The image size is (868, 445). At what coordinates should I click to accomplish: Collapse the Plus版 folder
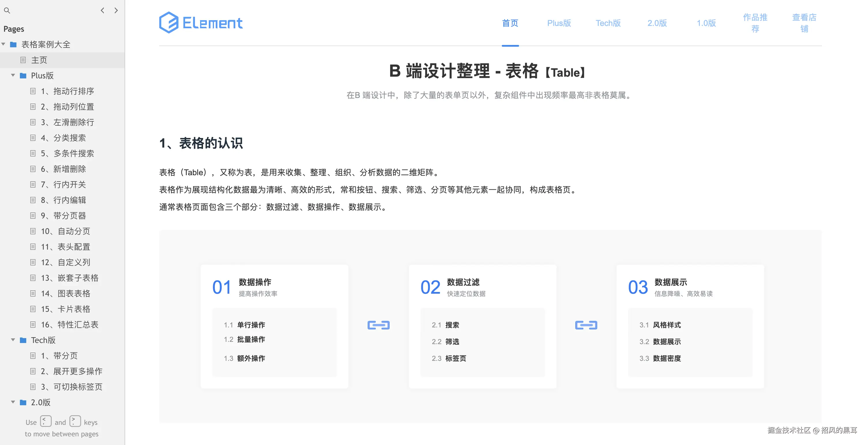(x=13, y=76)
